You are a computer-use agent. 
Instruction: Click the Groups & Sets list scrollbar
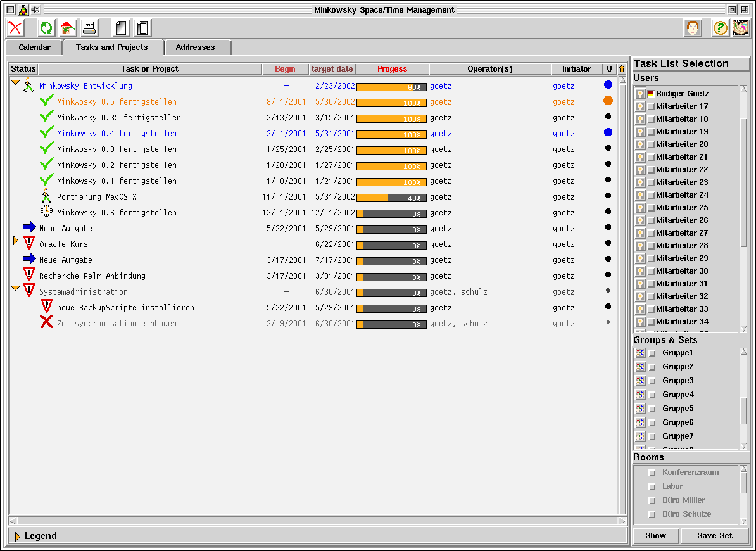(743, 398)
